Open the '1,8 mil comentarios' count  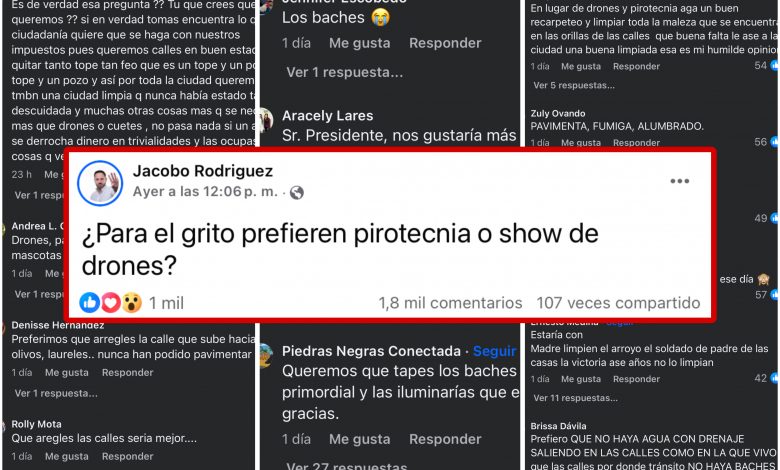pyautogui.click(x=450, y=303)
